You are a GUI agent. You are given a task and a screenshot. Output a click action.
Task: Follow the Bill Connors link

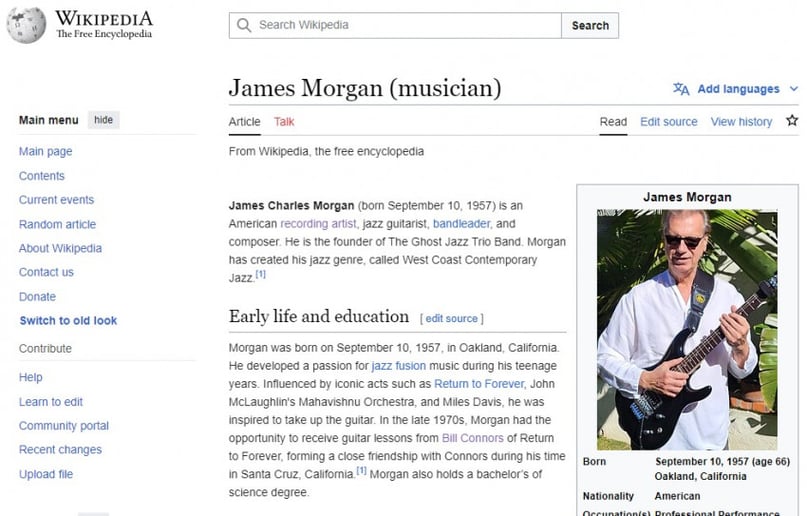(x=472, y=438)
